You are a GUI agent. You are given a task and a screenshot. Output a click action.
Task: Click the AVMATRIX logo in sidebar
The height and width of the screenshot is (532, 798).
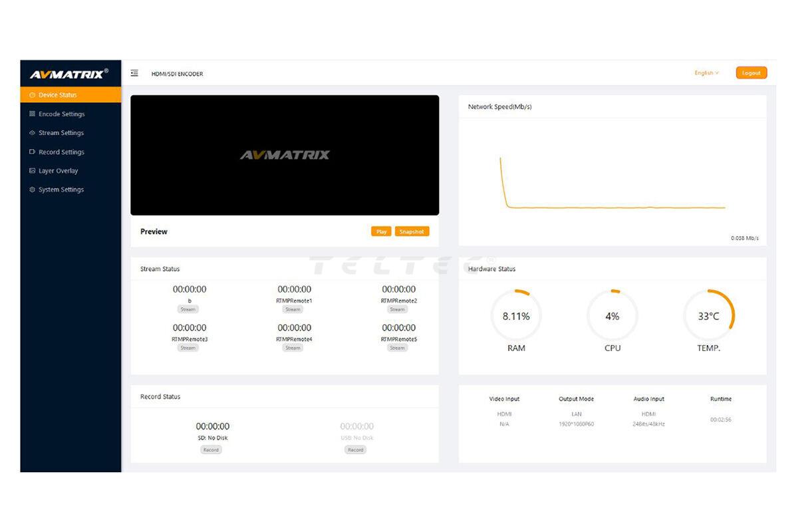[69, 74]
